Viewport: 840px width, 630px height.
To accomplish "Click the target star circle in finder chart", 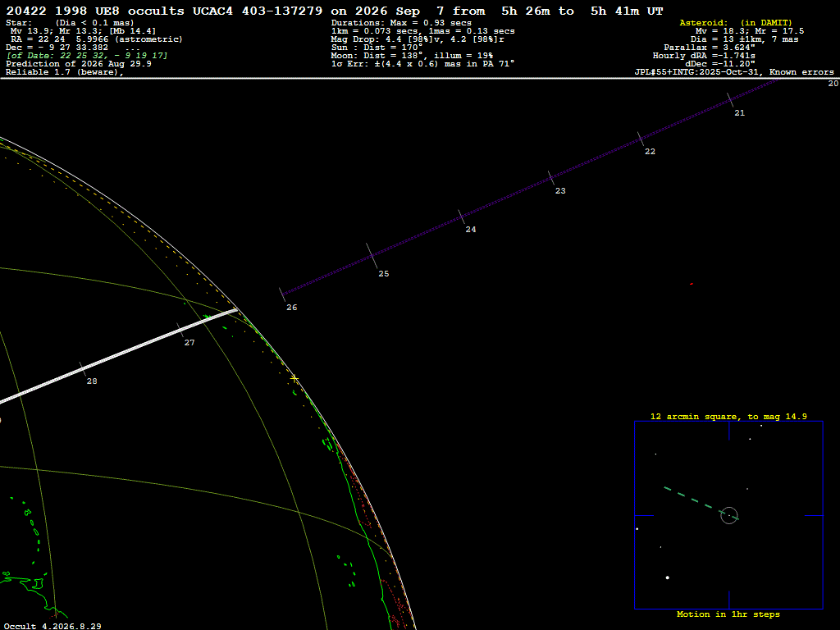I will (x=729, y=515).
